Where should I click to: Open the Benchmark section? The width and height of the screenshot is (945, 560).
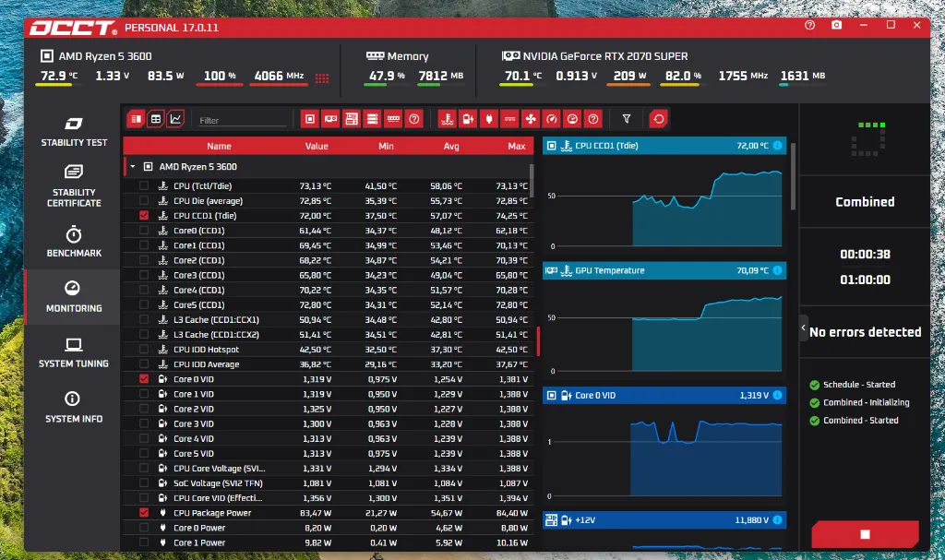74,242
